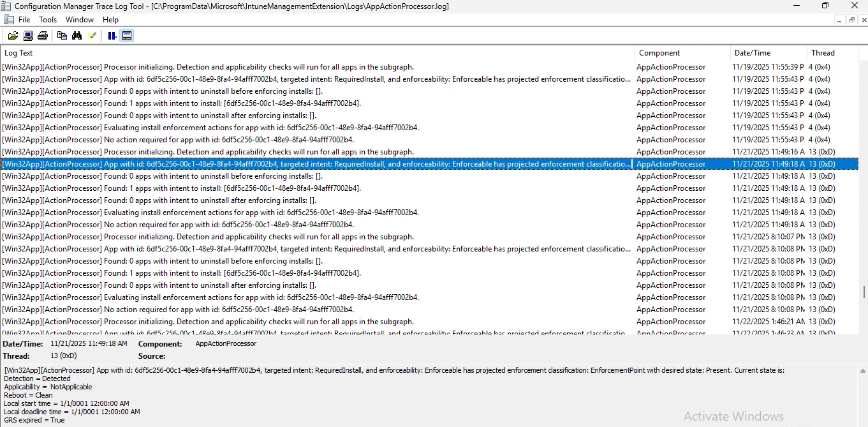Select the No action required row dated 11/19/2025
Viewport: 868px width, 427px height.
click(x=429, y=140)
